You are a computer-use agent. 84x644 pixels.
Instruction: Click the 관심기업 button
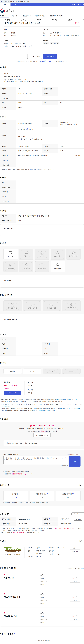tap(8, 555)
